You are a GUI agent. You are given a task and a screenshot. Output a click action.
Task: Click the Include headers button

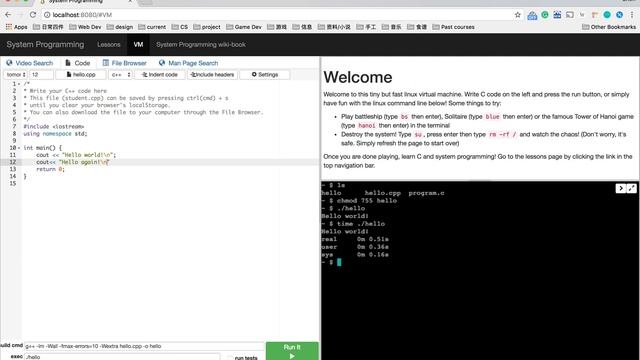coord(212,75)
